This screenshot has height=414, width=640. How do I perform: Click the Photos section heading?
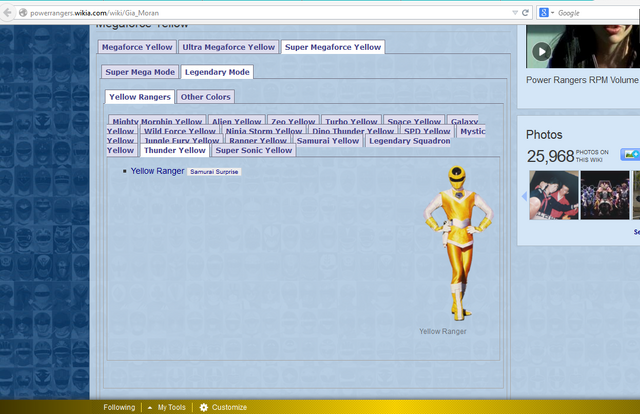(544, 135)
